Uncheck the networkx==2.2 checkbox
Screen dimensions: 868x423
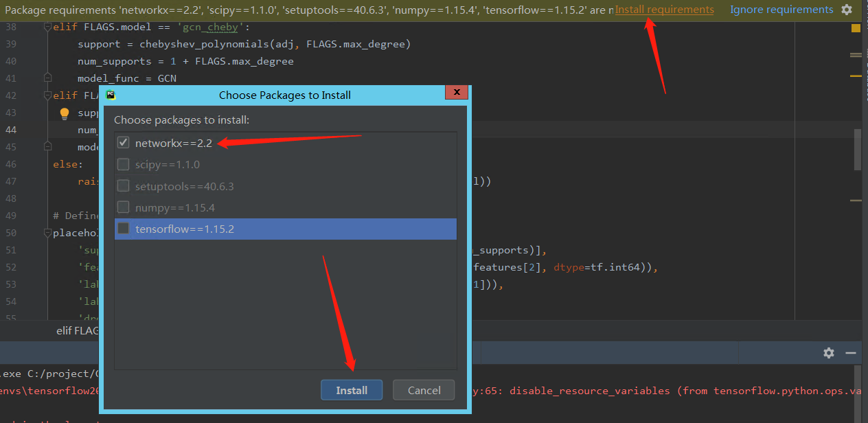pos(124,143)
